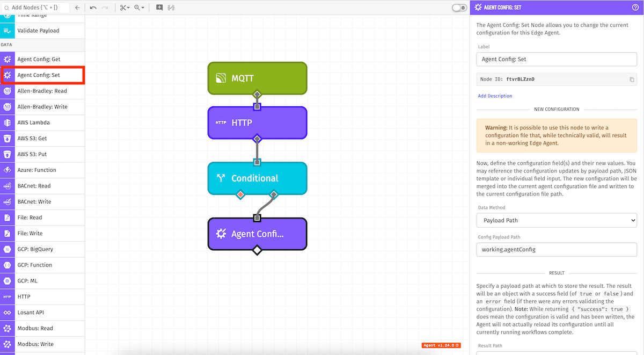Screen dimensions: 644x355
Task: Select the Conditional node on canvas
Action: (x=257, y=178)
